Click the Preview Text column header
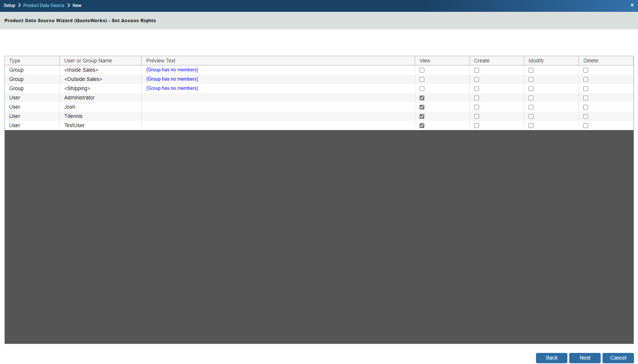Viewport: 638px width, 364px height. tap(161, 61)
